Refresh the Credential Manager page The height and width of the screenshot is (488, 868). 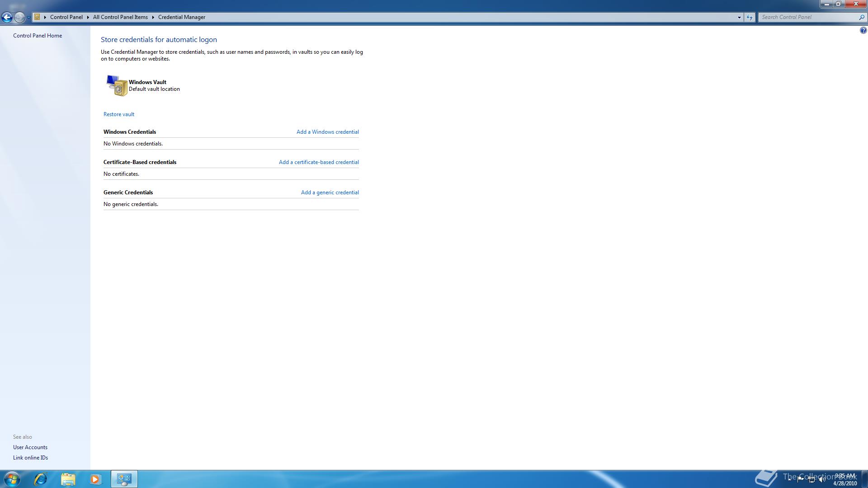tap(750, 17)
